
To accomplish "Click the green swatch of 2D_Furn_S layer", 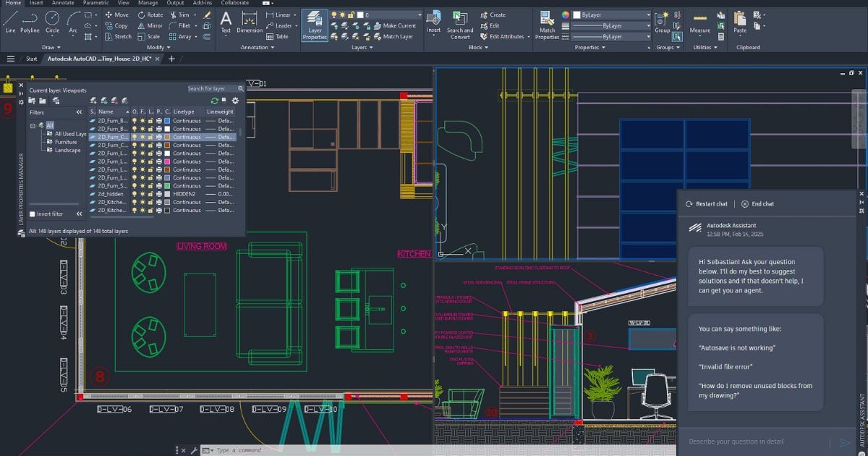I will (x=167, y=186).
